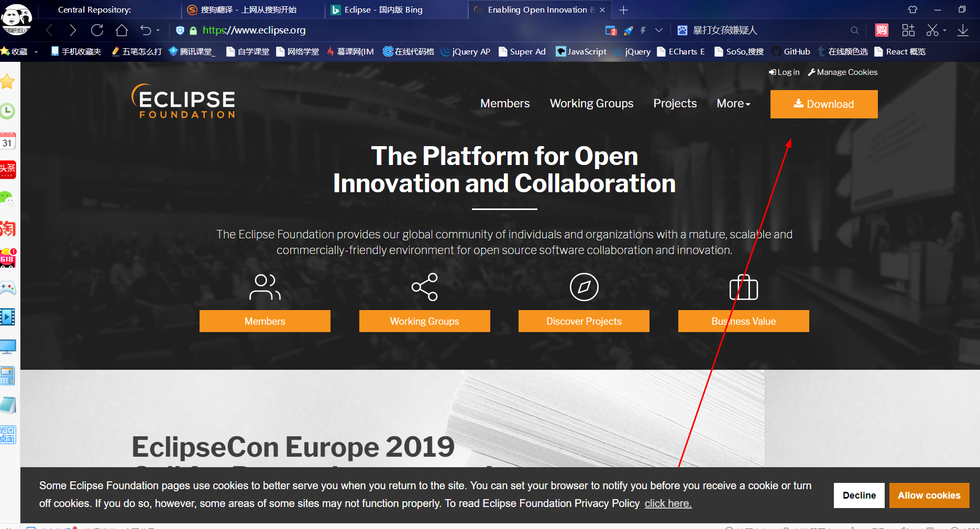Open a new tab with plus button
This screenshot has height=529, width=980.
623,10
